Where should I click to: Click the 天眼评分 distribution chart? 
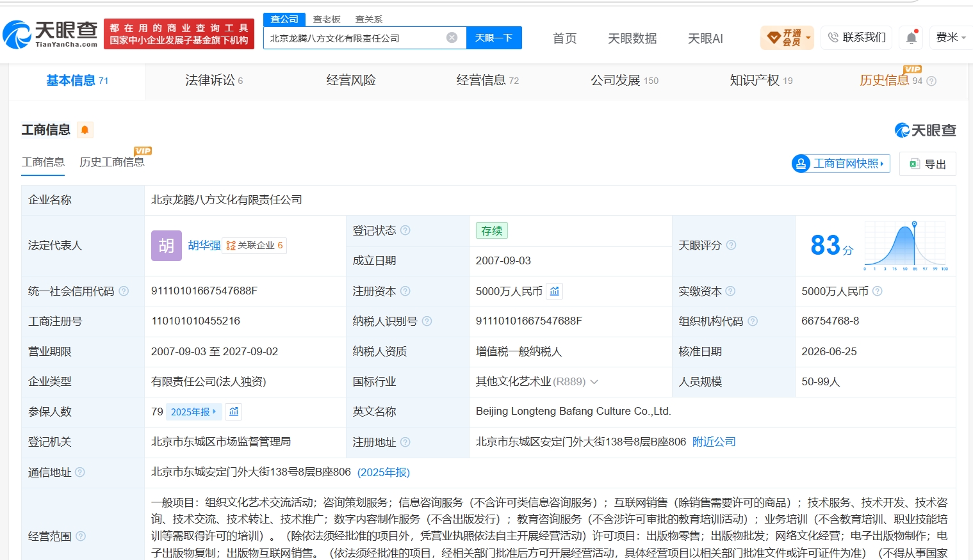tap(906, 245)
